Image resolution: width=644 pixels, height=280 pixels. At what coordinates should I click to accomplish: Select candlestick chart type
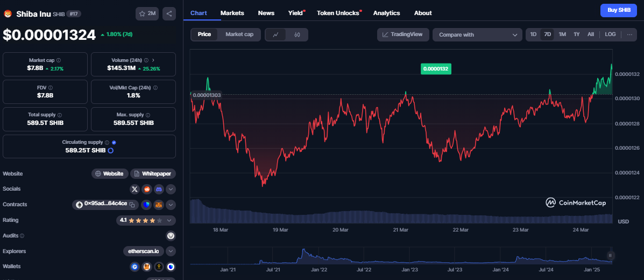(297, 34)
